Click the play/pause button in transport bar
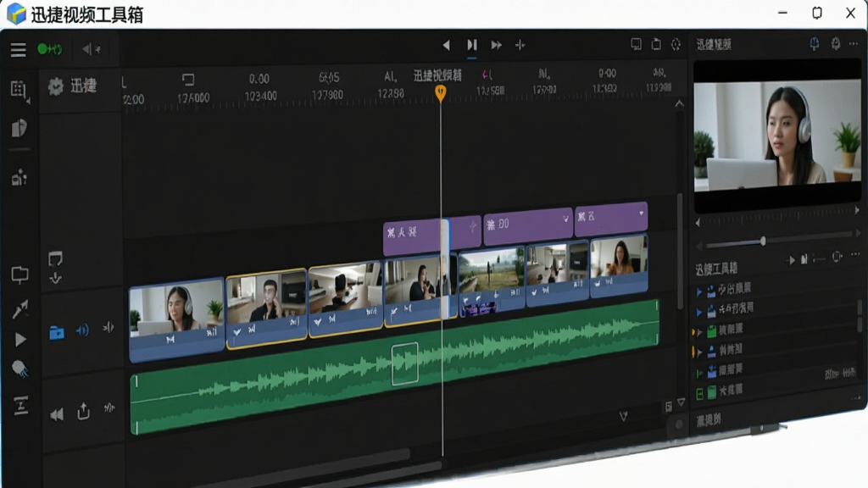 point(471,45)
